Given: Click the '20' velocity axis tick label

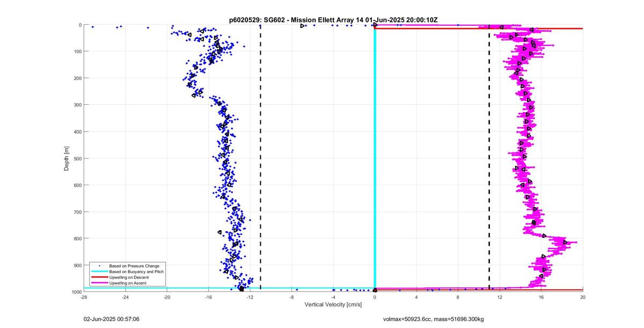Looking at the screenshot, I should (582, 297).
